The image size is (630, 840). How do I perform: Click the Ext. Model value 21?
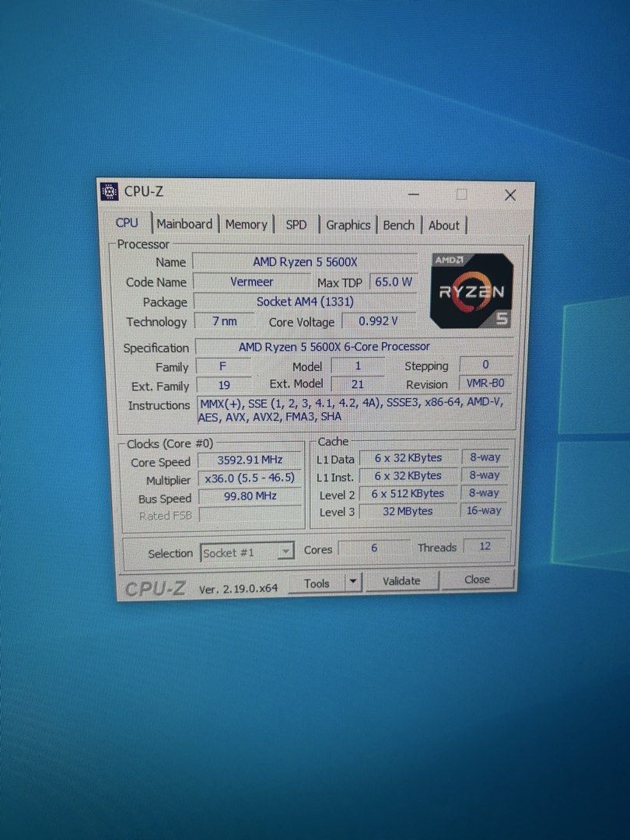[x=357, y=383]
